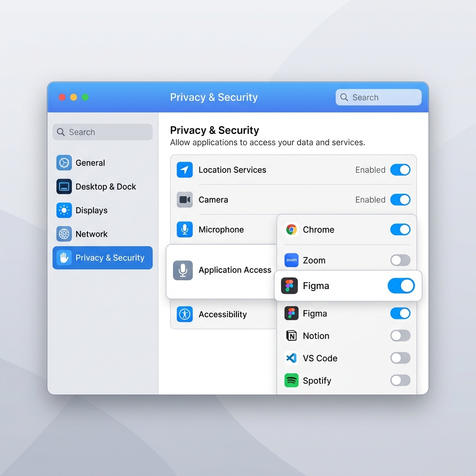Click the green maximize window button

(86, 97)
